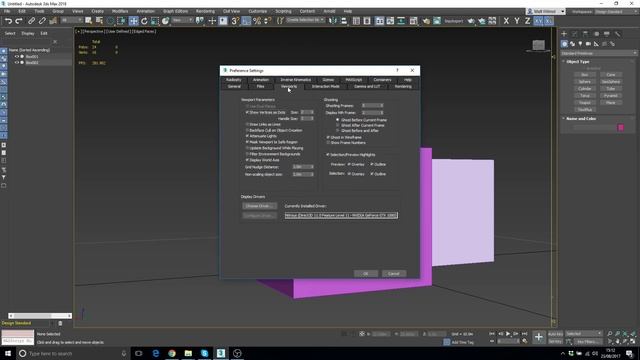Activate the Select and Rotate tool
Viewport: 640px width, 360px height.
pyautogui.click(x=144, y=21)
